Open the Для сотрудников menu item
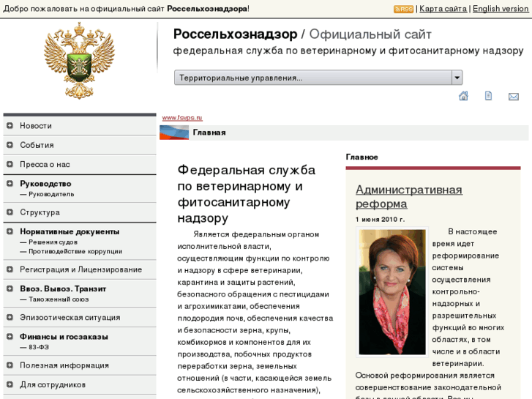 [x=53, y=385]
